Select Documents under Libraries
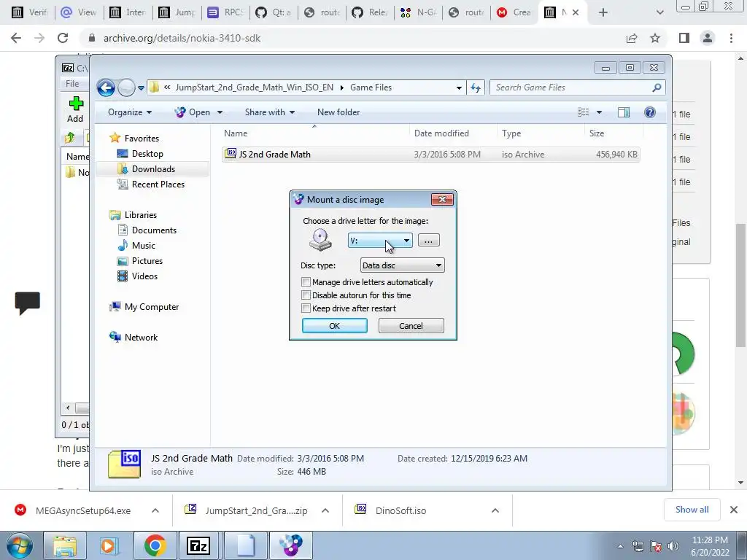Image resolution: width=747 pixels, height=560 pixels. pyautogui.click(x=154, y=230)
